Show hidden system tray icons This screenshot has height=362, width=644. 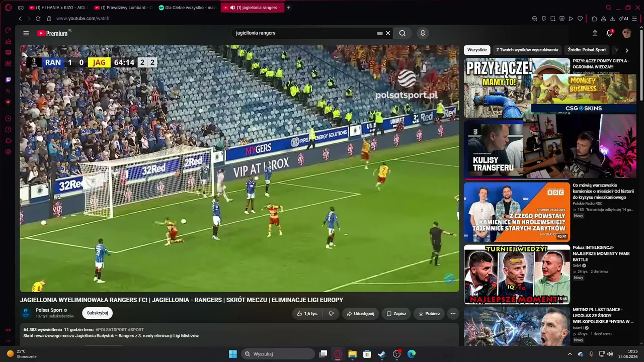pyautogui.click(x=570, y=354)
